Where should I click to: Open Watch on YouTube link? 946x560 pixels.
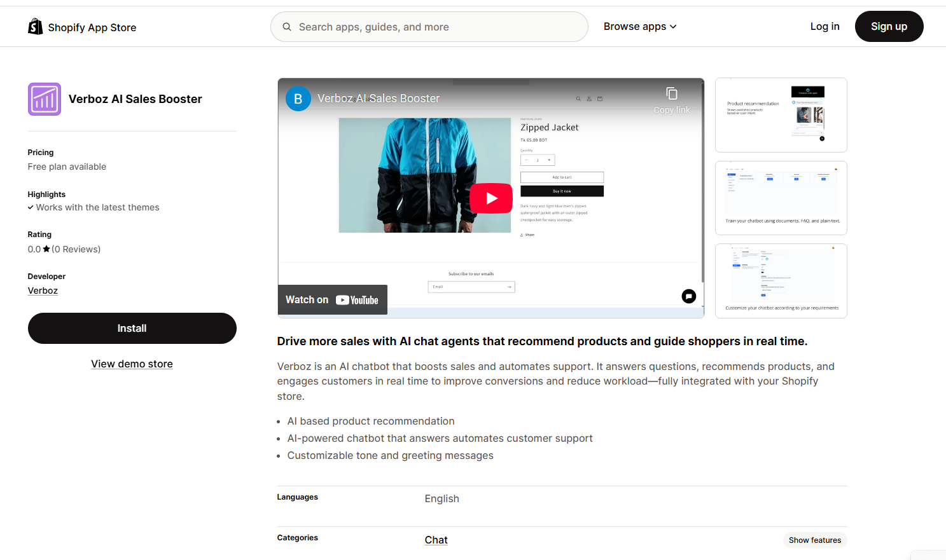pyautogui.click(x=332, y=300)
